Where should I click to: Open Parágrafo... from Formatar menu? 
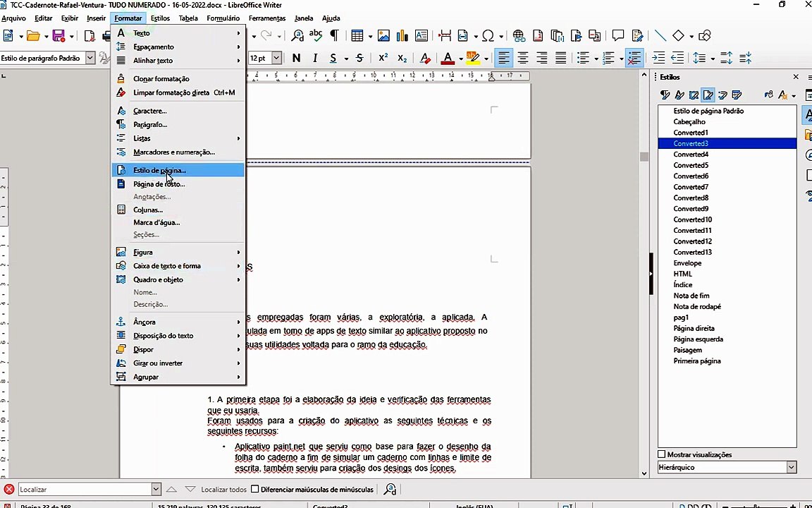click(x=178, y=124)
